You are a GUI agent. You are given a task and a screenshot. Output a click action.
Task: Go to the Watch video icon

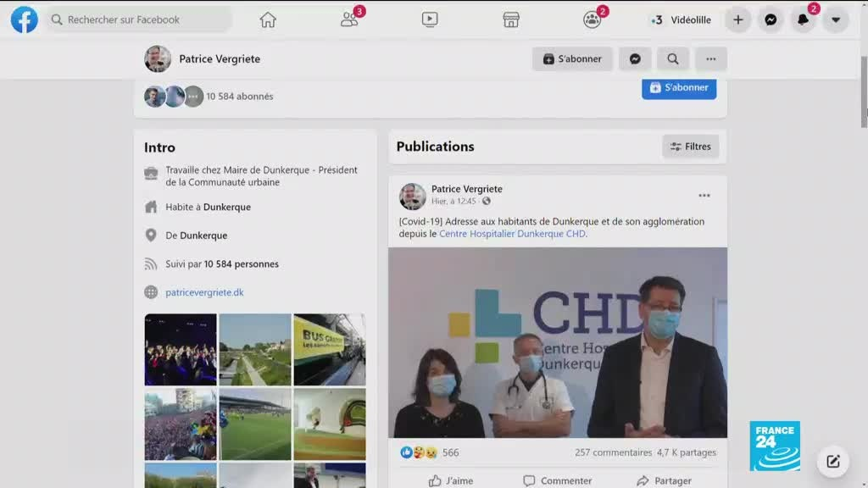point(430,19)
